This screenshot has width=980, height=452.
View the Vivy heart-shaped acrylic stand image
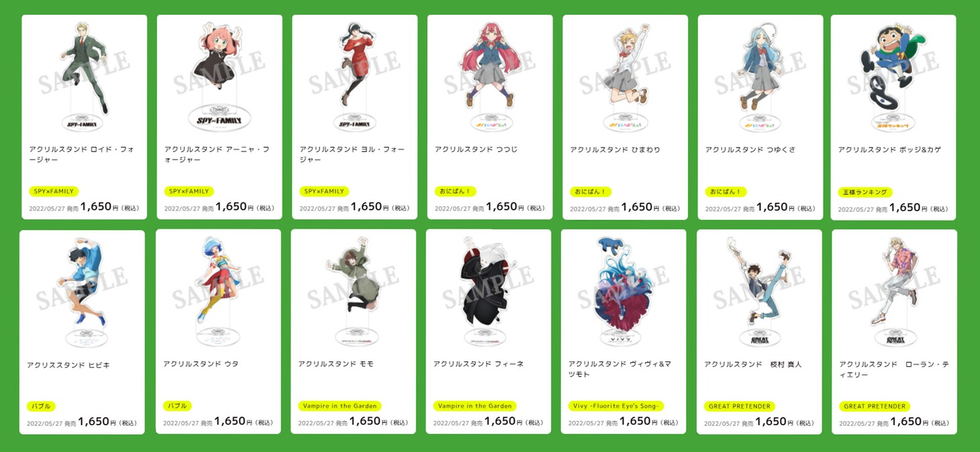tap(624, 290)
